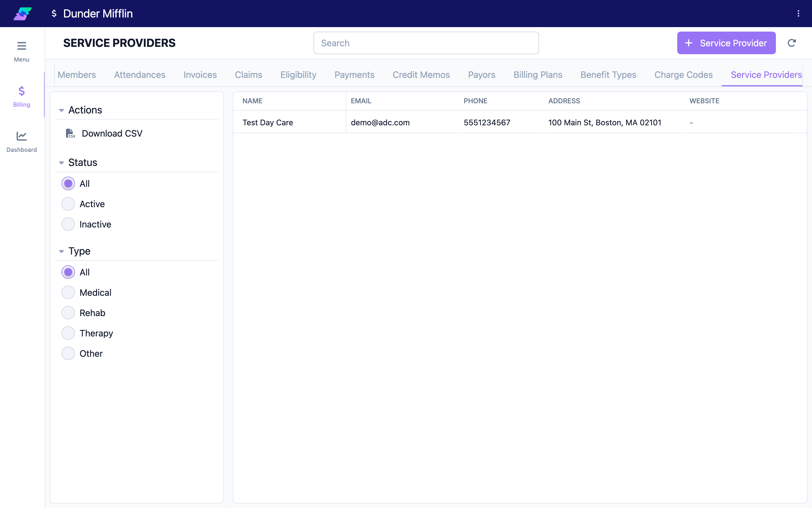This screenshot has width=812, height=508.
Task: Click the NAME column header
Action: pyautogui.click(x=252, y=101)
